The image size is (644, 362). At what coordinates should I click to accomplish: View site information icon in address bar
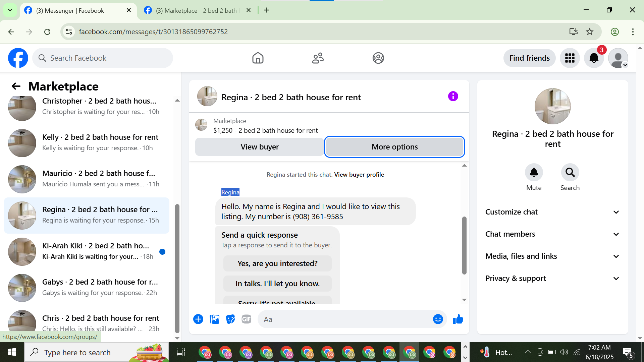tap(69, 32)
